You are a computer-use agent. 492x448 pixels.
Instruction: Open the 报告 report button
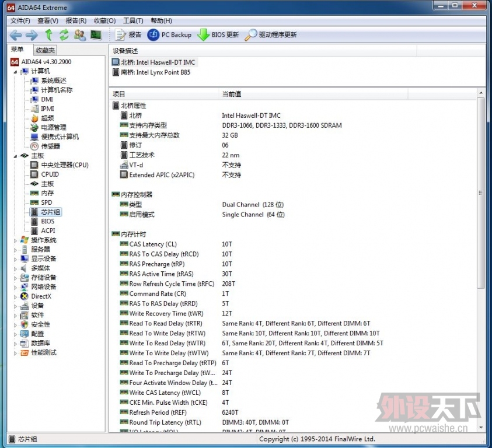coord(128,35)
